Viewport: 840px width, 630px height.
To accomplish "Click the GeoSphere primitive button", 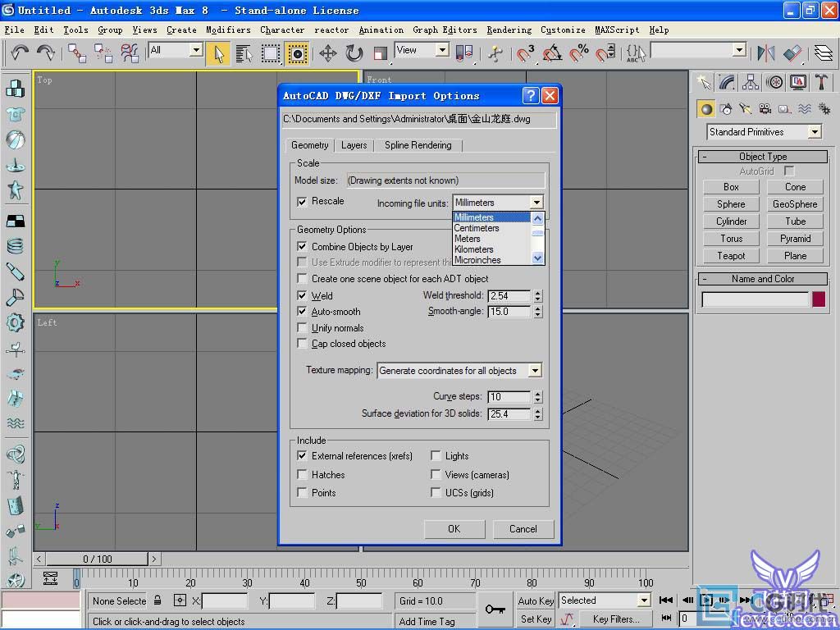I will coord(795,204).
